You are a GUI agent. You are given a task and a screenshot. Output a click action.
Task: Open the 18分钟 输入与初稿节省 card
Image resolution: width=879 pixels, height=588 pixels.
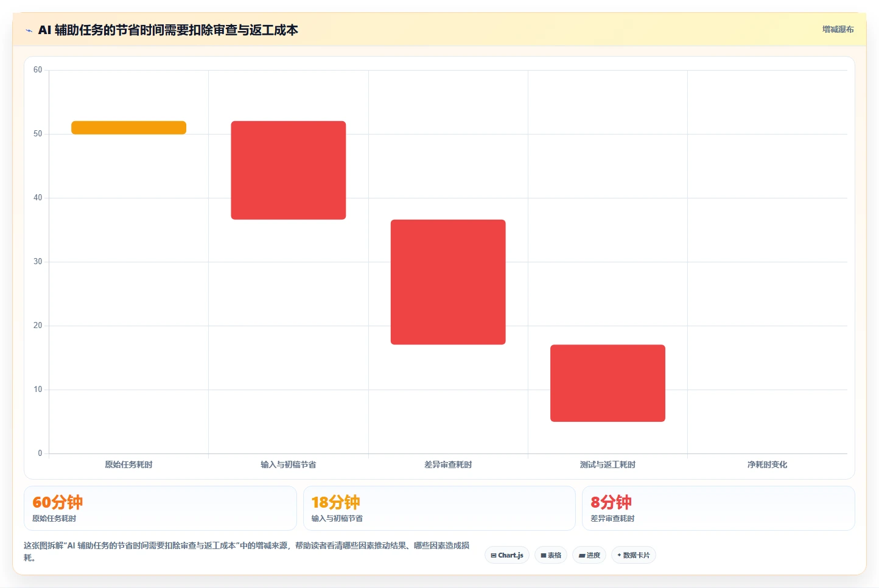(439, 508)
